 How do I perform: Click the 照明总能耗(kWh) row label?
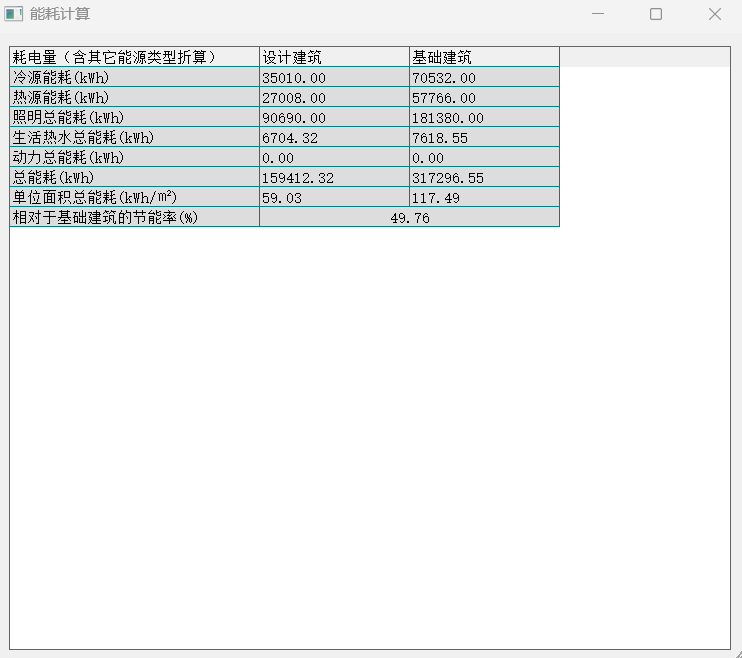click(134, 117)
